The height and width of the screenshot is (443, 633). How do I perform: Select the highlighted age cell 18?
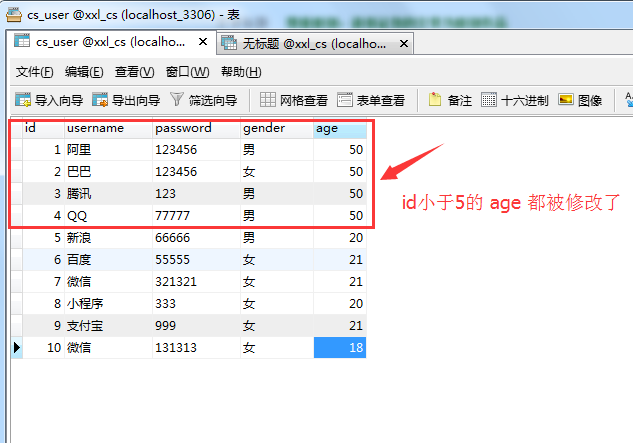[x=340, y=347]
